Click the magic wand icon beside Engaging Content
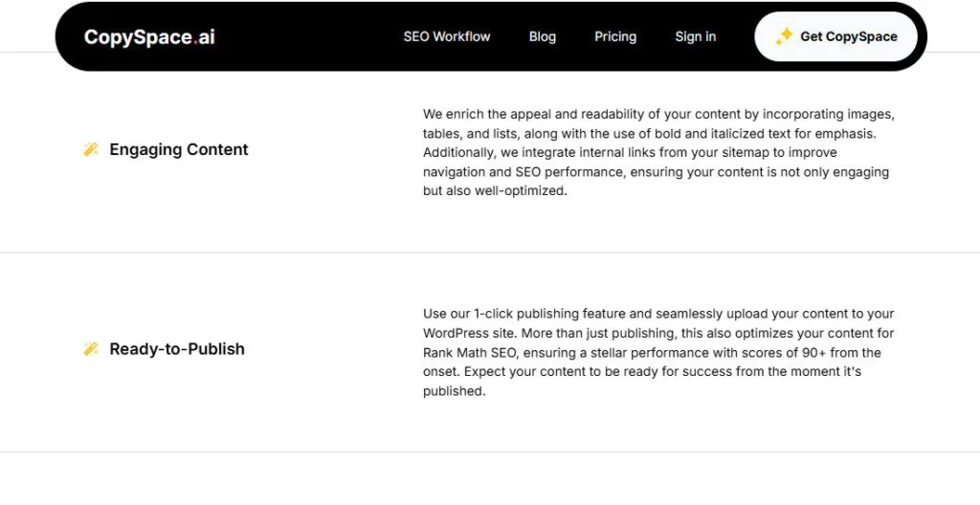 point(91,149)
